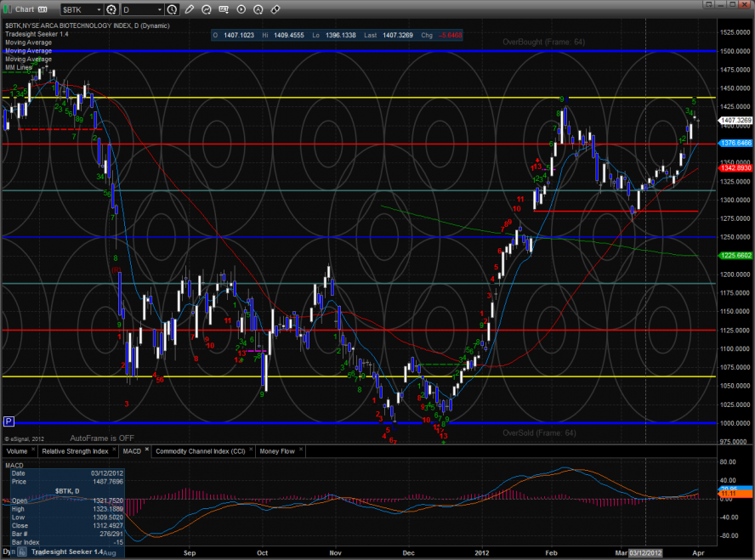Toggle the fx icon beside Tradesight Seeker

point(20,553)
